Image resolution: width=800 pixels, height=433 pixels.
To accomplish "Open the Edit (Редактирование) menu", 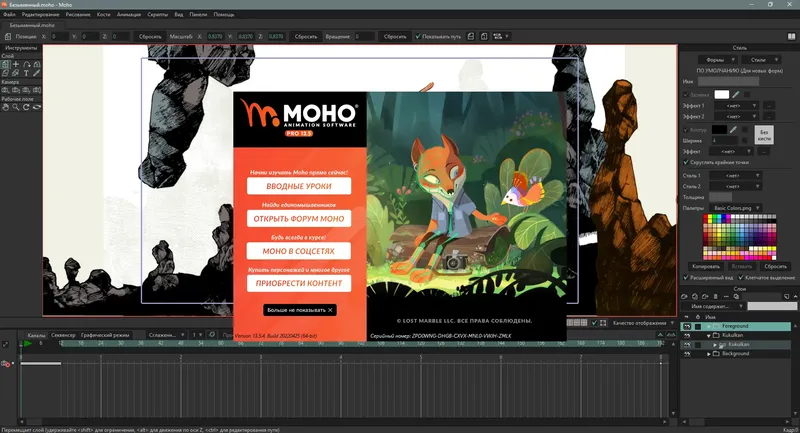I will tap(41, 14).
